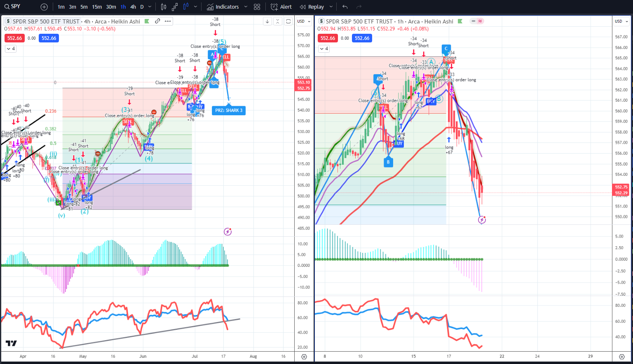
Task: Choose the 1h timeframe
Action: [x=123, y=7]
